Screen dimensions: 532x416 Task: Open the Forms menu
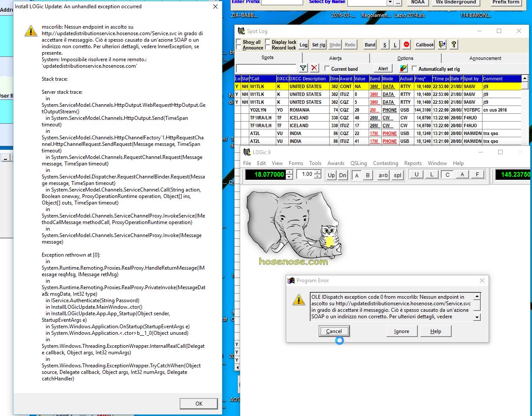point(296,163)
